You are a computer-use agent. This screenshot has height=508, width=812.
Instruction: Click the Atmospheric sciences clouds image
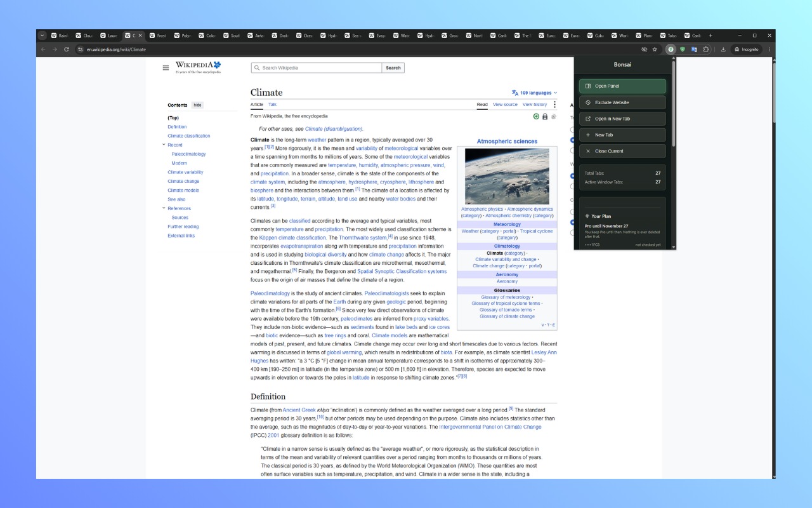[507, 176]
